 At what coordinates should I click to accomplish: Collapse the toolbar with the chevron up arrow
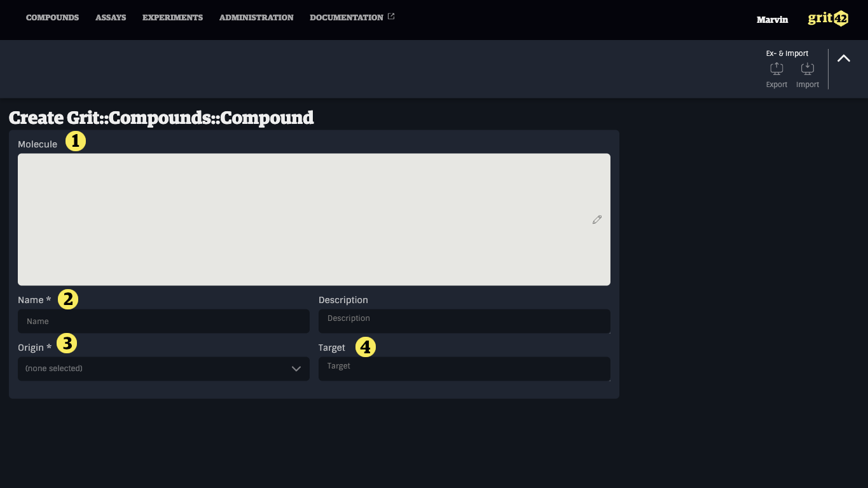coord(844,58)
